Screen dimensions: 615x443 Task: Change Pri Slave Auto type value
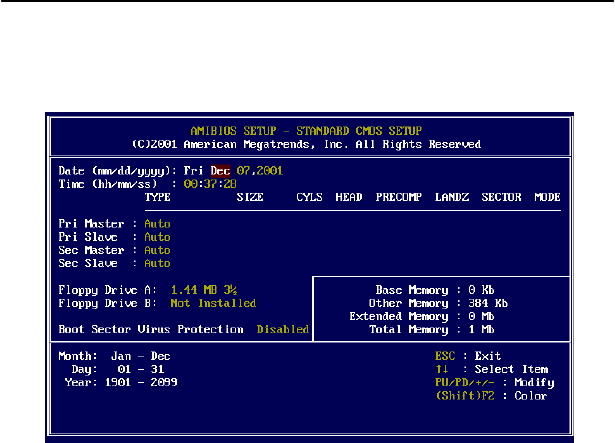pos(157,237)
